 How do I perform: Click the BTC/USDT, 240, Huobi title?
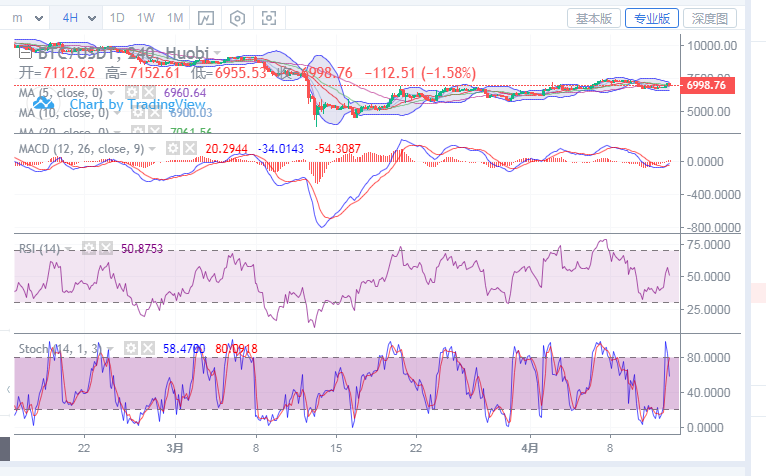point(123,53)
